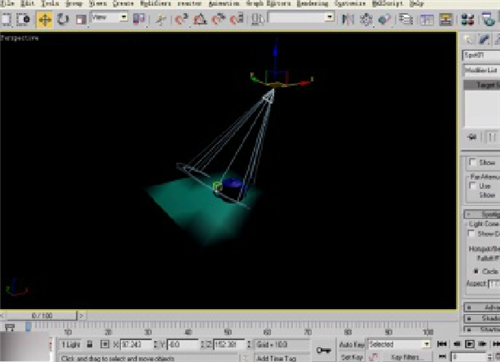The image size is (500, 362).
Task: Enable the attenuation Show checkbox
Action: tap(472, 162)
